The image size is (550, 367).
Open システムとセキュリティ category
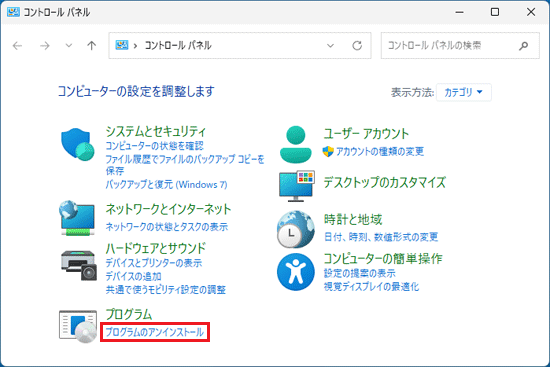[155, 132]
